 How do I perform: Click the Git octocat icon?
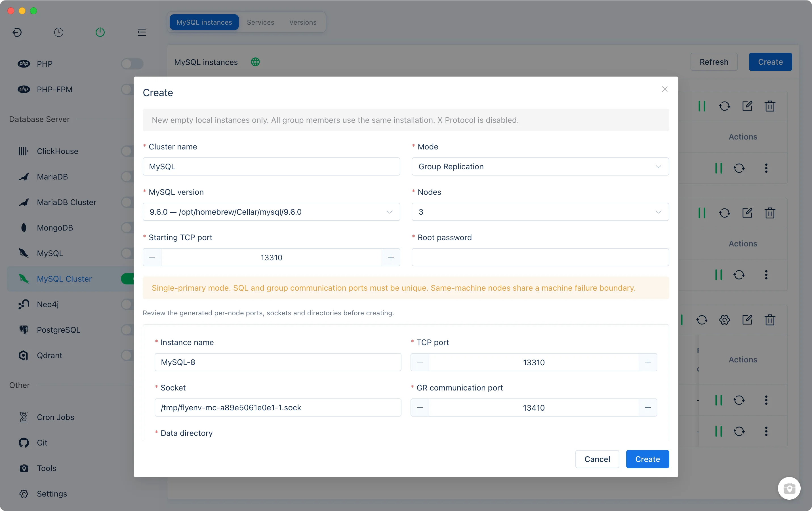coord(24,443)
